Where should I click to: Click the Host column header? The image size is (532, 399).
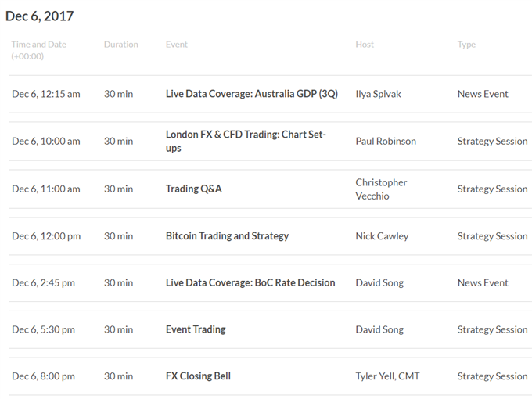coord(365,45)
